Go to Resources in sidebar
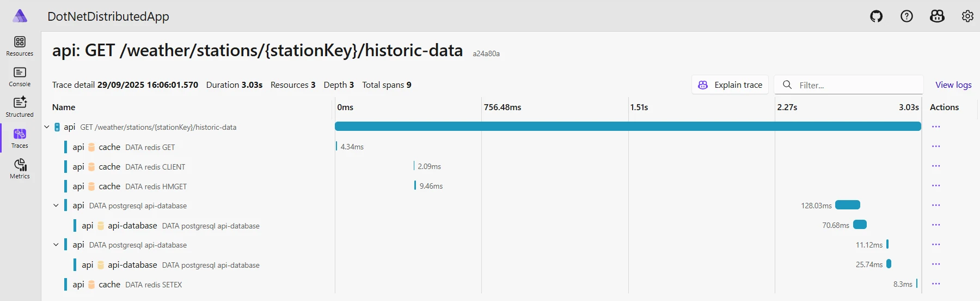 (x=20, y=46)
